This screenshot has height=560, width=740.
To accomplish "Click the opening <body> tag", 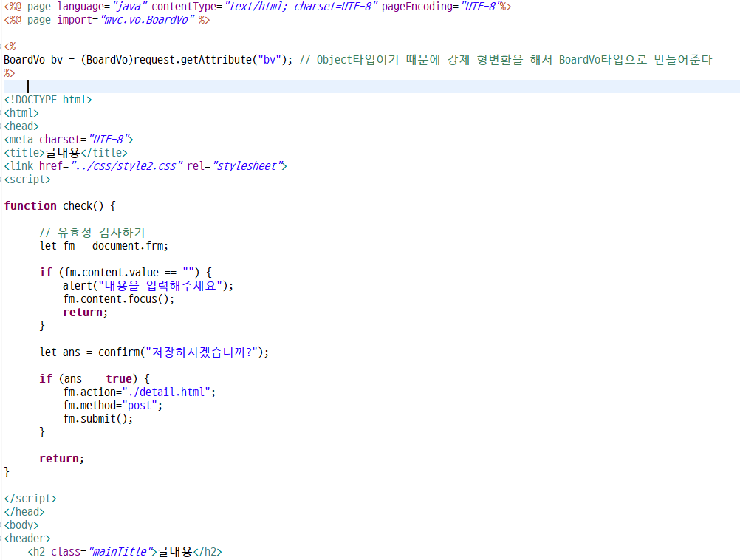I will 21,525.
